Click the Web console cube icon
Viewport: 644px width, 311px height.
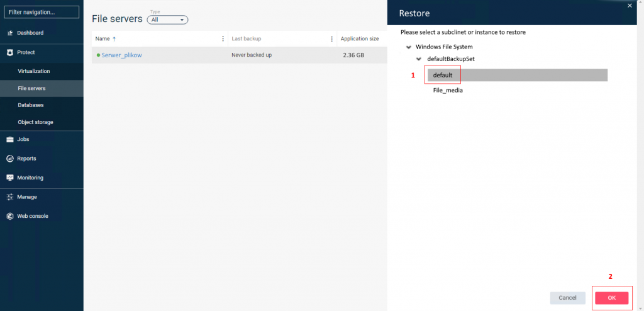[10, 216]
